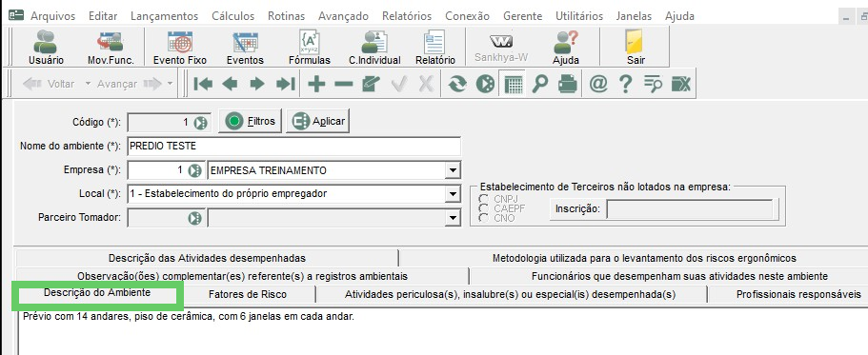This screenshot has width=868, height=355.
Task: Jump to the last record
Action: coord(286,84)
